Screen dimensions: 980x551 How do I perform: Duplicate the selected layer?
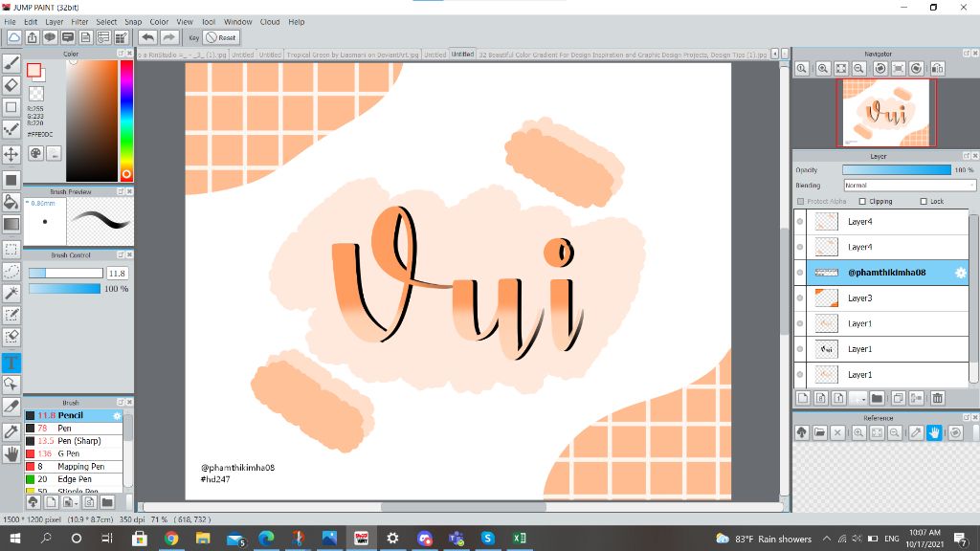tap(898, 398)
